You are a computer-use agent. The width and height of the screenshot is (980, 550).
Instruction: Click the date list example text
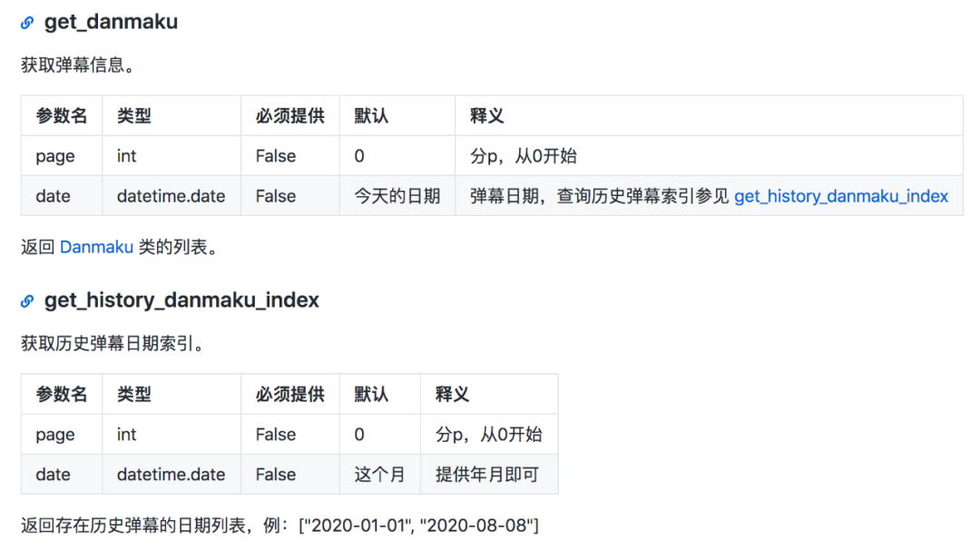279,525
